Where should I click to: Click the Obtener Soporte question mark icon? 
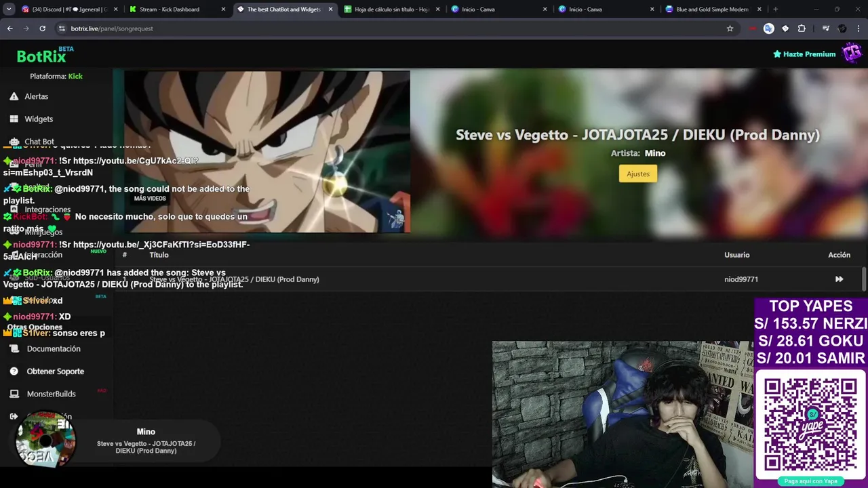(14, 371)
